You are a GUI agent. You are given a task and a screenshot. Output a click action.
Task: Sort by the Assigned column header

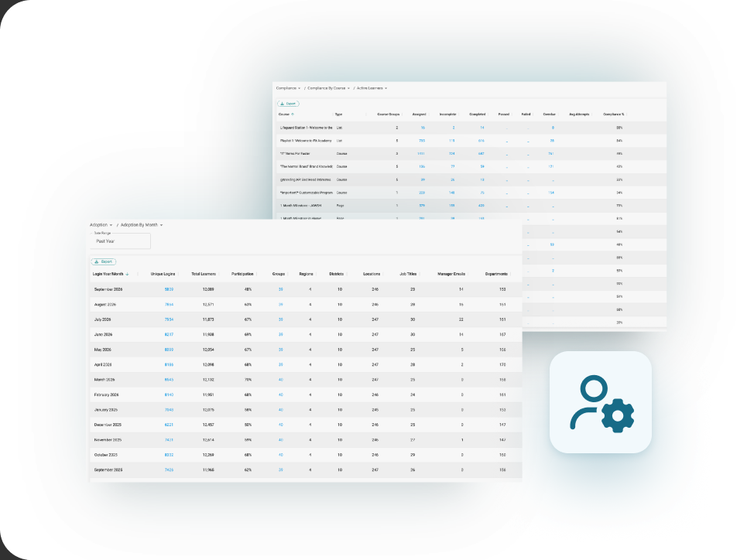click(420, 114)
